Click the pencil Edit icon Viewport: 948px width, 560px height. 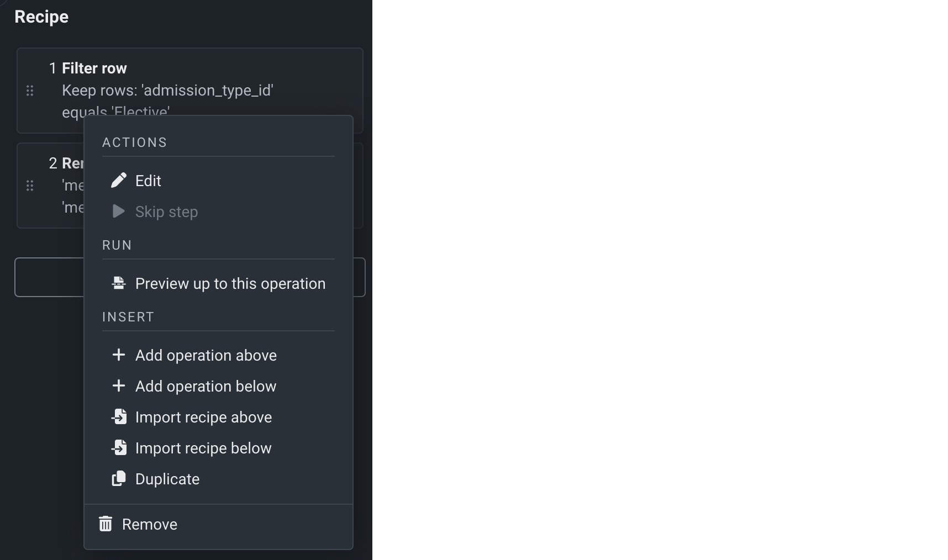click(x=119, y=181)
